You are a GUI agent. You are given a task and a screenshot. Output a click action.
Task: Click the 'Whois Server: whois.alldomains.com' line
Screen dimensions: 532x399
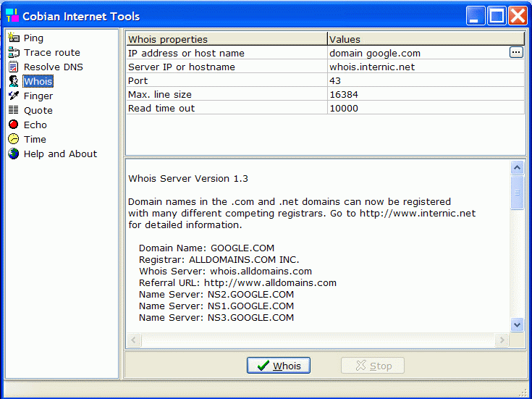pos(225,272)
